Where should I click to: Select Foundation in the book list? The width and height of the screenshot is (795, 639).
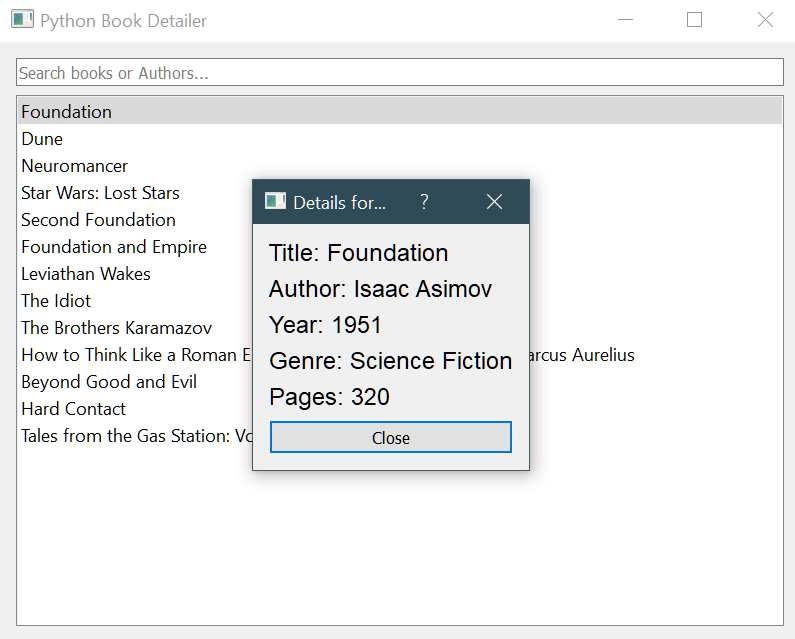point(67,112)
